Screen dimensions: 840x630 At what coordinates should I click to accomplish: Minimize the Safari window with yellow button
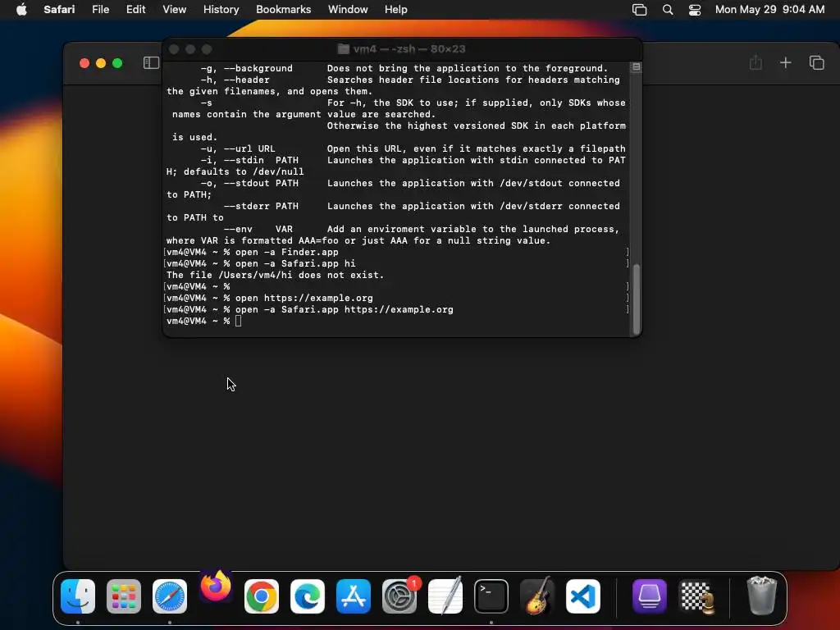(101, 63)
